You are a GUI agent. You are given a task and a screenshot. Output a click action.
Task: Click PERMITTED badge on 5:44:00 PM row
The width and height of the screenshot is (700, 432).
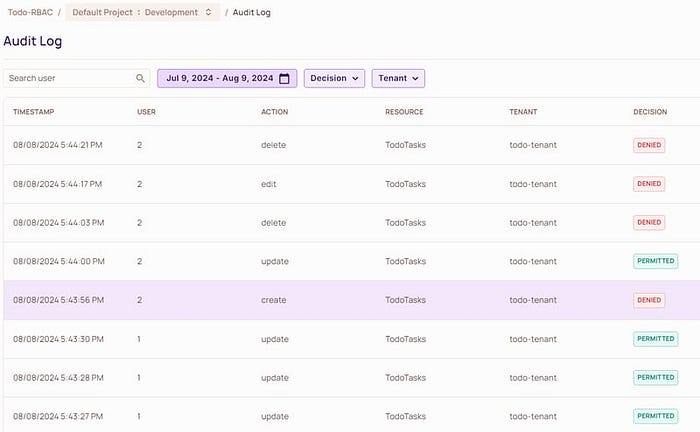[x=655, y=261]
